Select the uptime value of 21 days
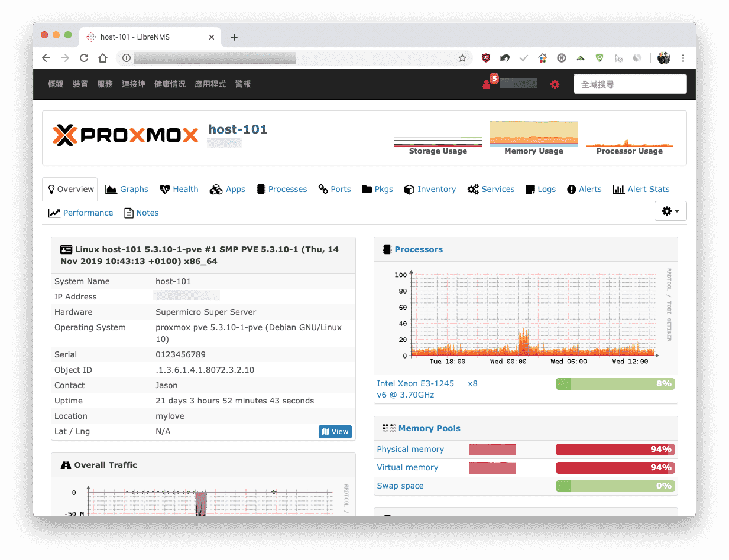Viewport: 729px width, 560px height. pyautogui.click(x=235, y=401)
